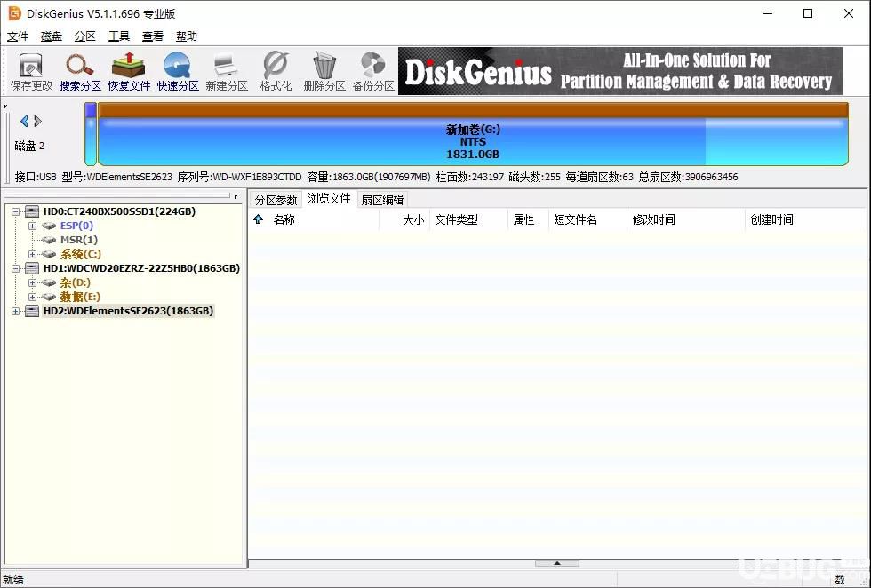The width and height of the screenshot is (871, 588).
Task: Collapse the HD1:WDCWD20EZRZ disk node
Action: point(16,269)
